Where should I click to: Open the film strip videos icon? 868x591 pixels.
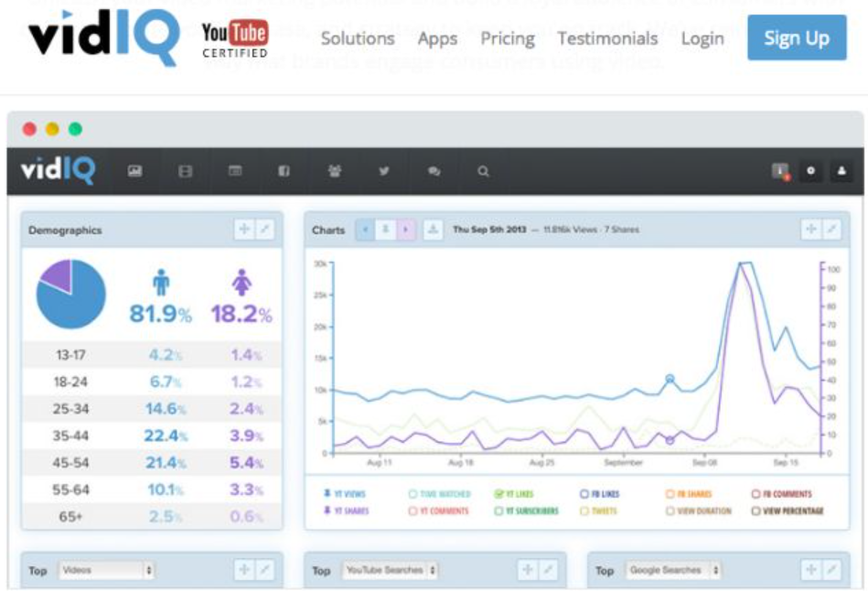pos(185,171)
